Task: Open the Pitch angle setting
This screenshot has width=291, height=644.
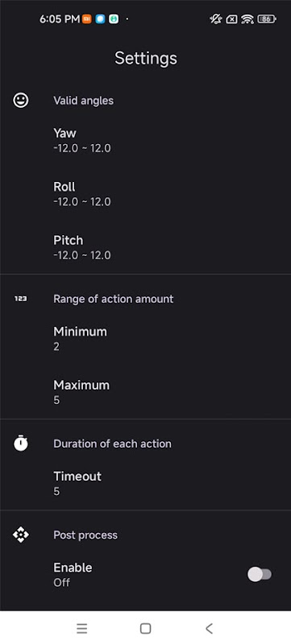Action: [x=145, y=247]
